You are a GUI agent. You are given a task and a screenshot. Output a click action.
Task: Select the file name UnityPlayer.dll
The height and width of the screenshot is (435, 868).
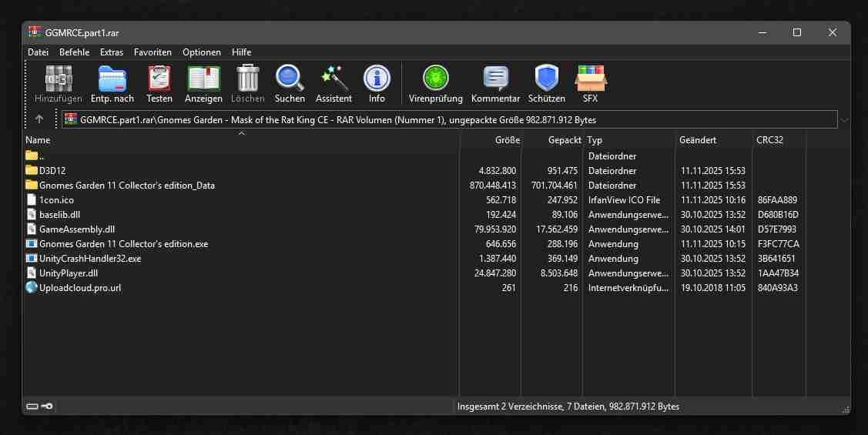pyautogui.click(x=69, y=273)
